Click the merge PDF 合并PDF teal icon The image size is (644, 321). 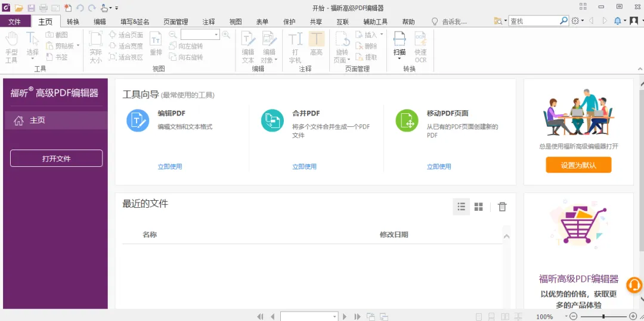273,120
